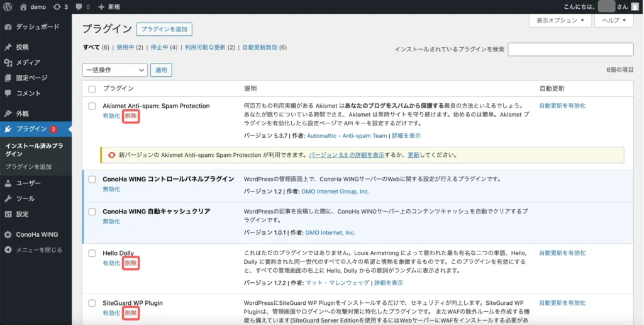Focus the installed plugins search field
Viewport: 644px width, 325px height.
(x=570, y=49)
